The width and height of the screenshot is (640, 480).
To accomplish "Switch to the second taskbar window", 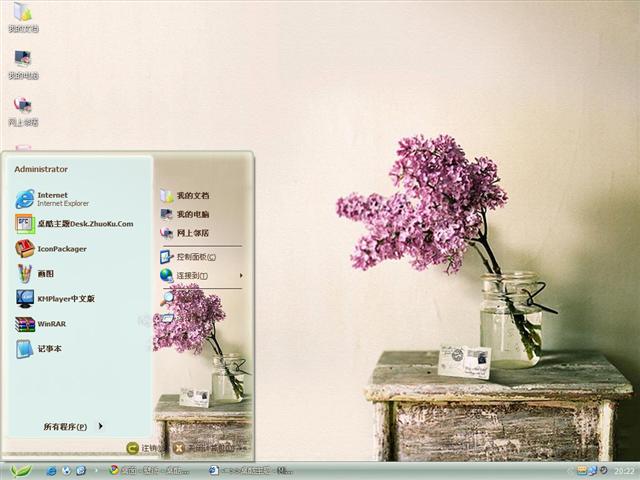I will tap(251, 471).
